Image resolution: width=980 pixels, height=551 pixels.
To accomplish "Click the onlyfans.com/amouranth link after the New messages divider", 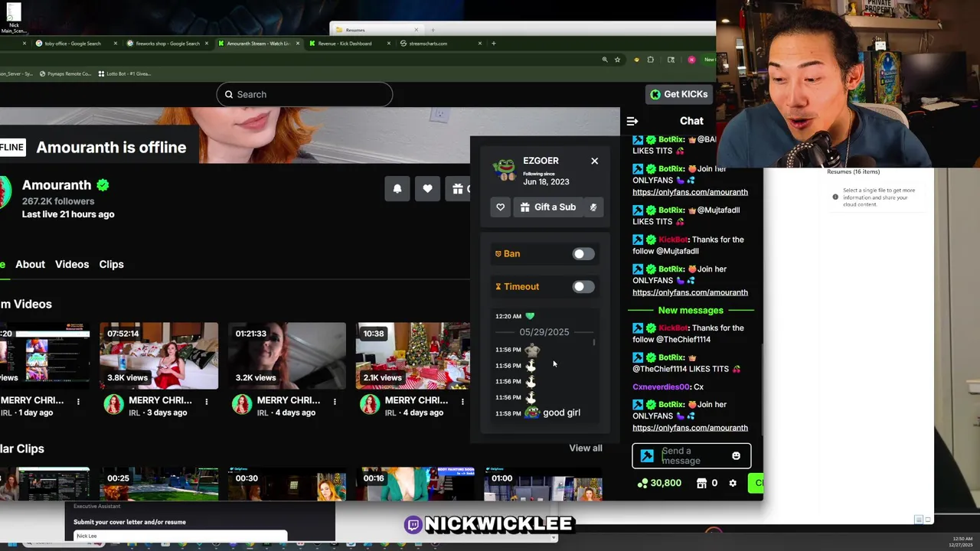I will (x=690, y=428).
